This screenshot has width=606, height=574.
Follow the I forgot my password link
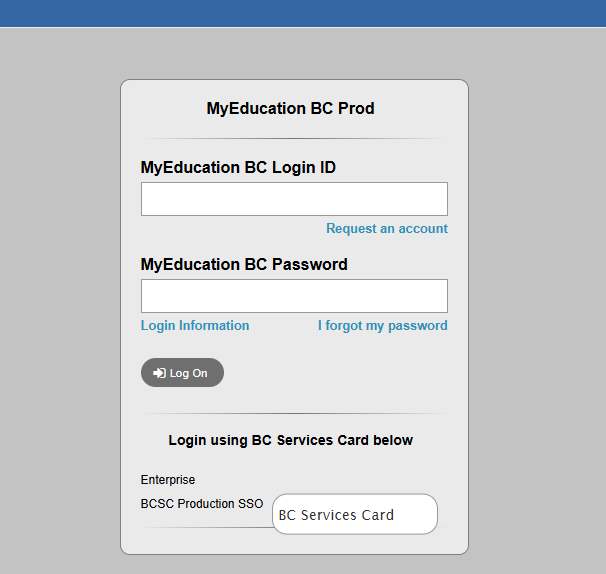click(382, 326)
